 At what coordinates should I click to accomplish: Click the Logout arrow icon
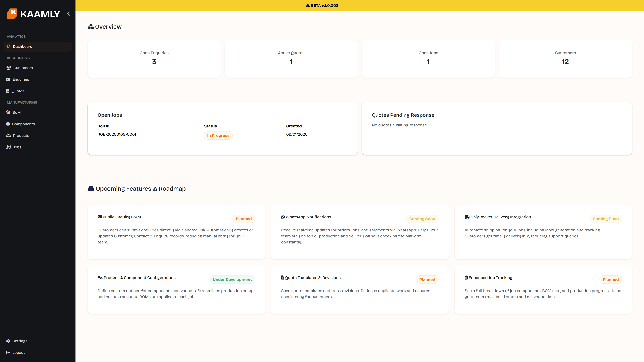8,352
